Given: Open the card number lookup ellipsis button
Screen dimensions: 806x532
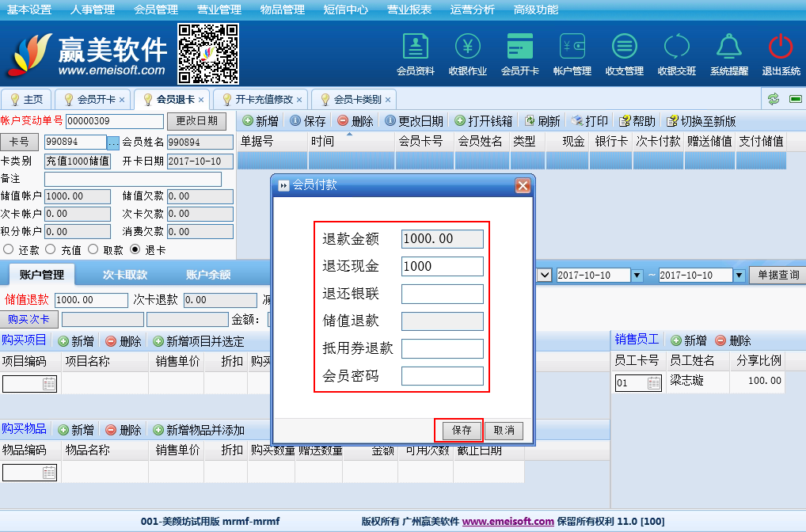Looking at the screenshot, I should (x=113, y=142).
